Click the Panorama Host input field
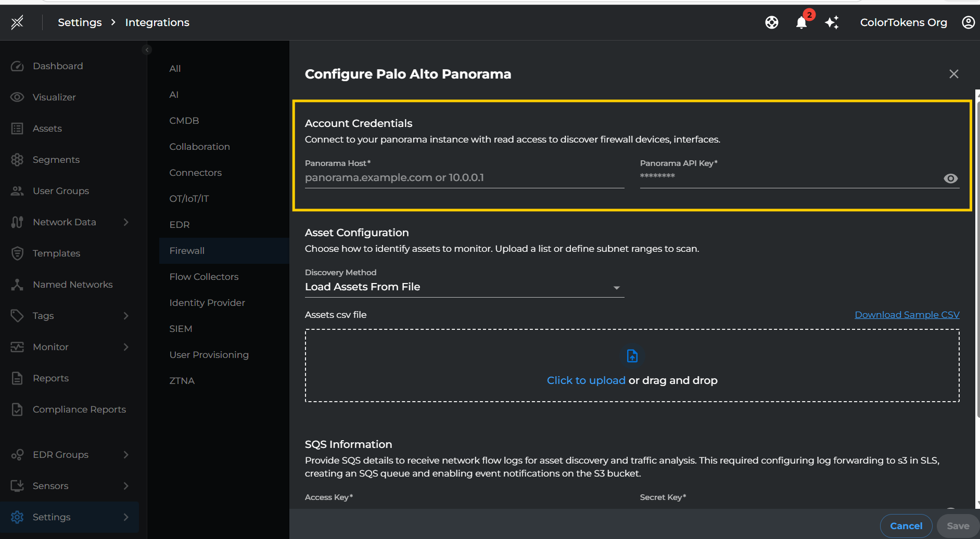 [x=463, y=177]
